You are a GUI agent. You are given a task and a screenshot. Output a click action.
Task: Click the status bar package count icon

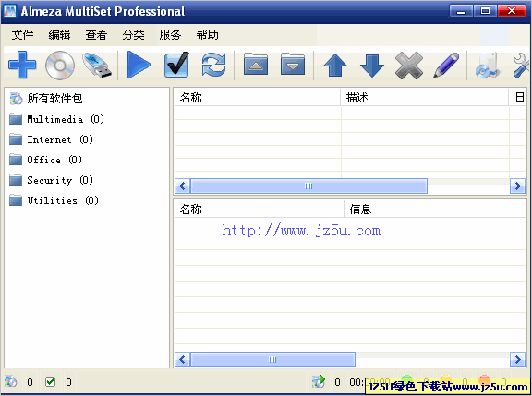point(10,381)
